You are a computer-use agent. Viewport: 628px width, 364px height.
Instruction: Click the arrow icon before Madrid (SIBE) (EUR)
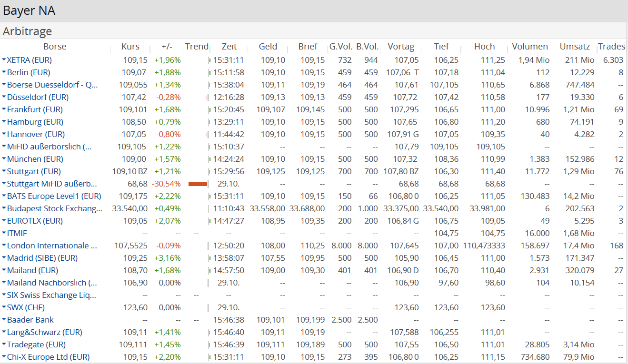tap(4, 258)
